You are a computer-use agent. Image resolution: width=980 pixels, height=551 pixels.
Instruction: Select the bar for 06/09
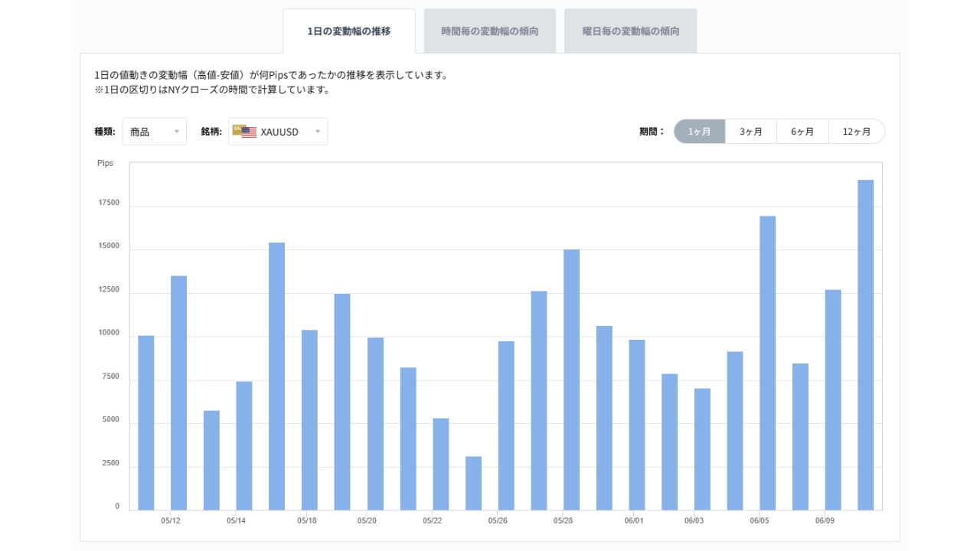pyautogui.click(x=833, y=399)
